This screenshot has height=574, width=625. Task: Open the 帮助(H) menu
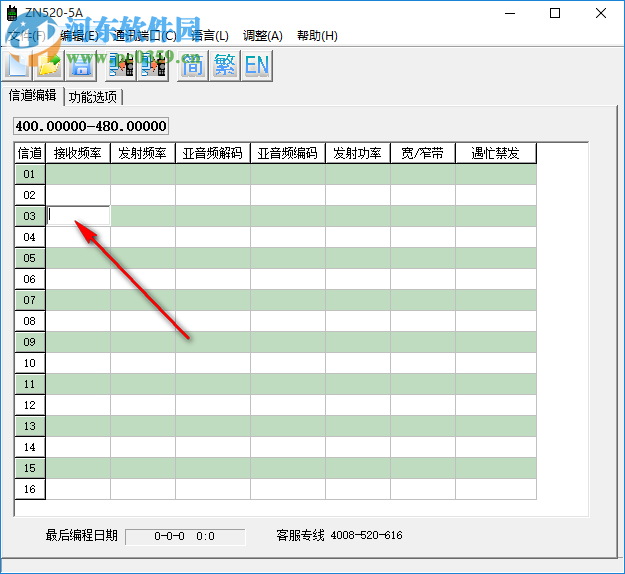coord(317,36)
